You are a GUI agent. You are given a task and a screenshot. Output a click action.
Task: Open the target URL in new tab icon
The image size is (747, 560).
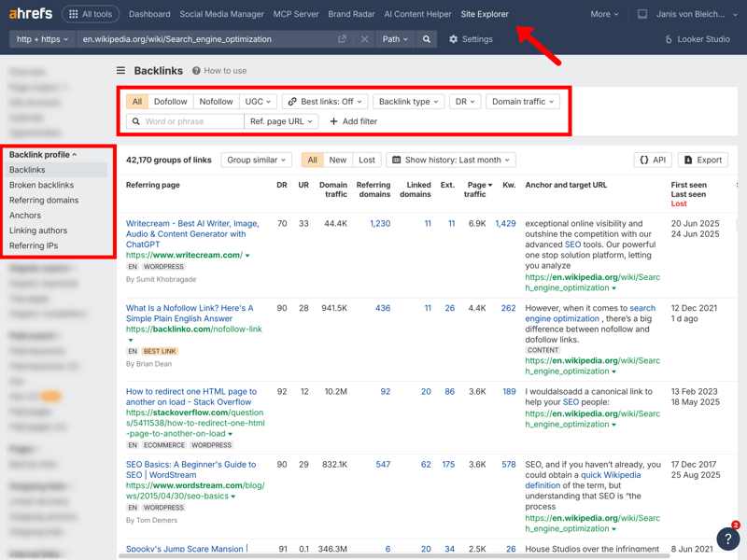(x=342, y=39)
